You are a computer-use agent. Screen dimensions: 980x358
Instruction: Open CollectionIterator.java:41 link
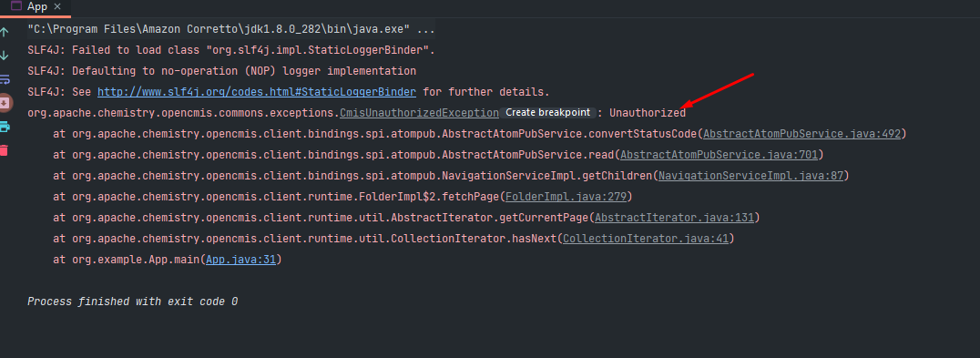[x=646, y=239]
